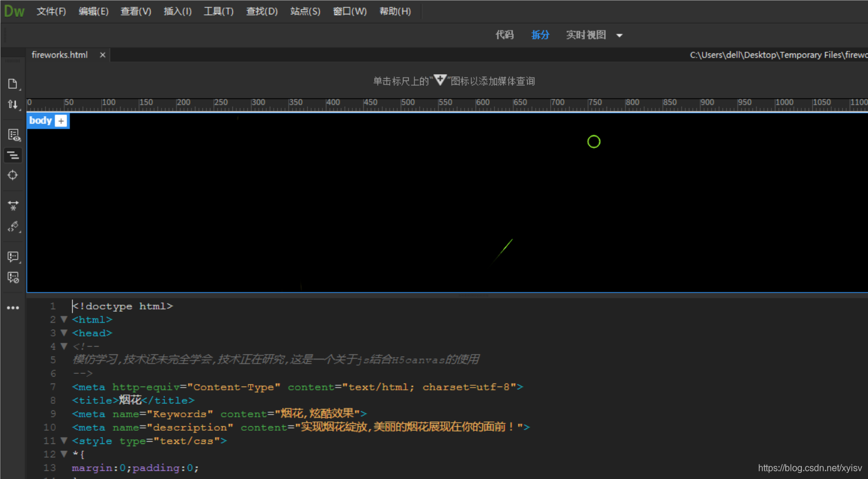Click the margin:0;padding:0 line
Screen dimensions: 868x479
pos(135,468)
